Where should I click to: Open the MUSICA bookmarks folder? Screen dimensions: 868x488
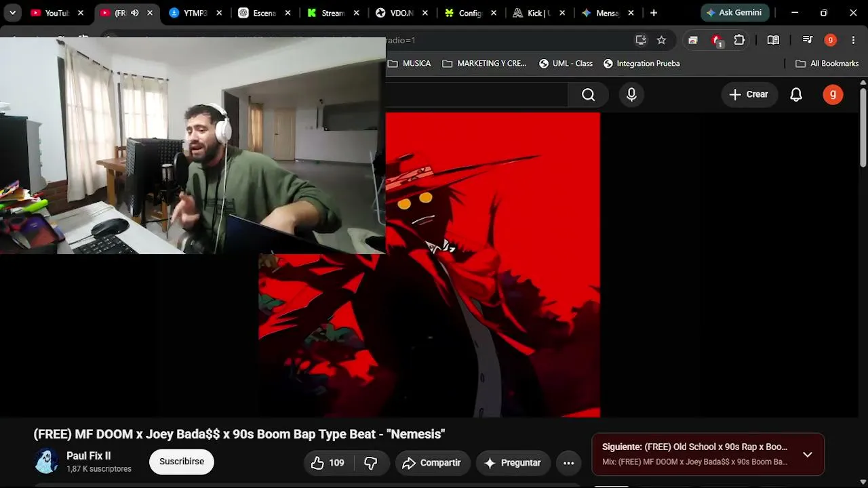click(409, 64)
